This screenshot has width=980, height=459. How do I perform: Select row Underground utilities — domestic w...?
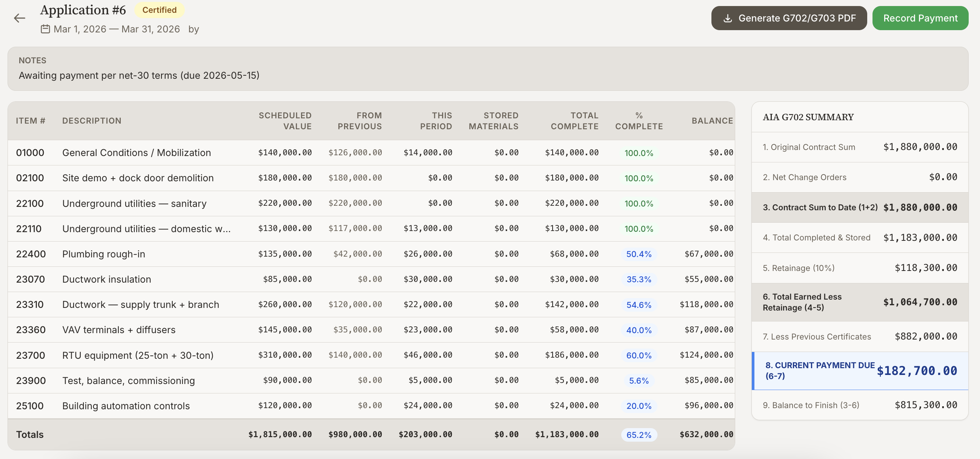click(371, 229)
